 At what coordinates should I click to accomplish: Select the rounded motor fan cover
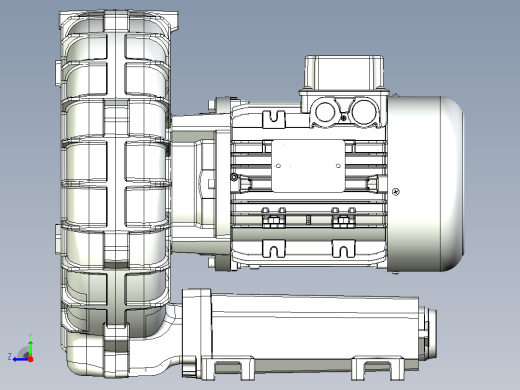[x=426, y=184]
